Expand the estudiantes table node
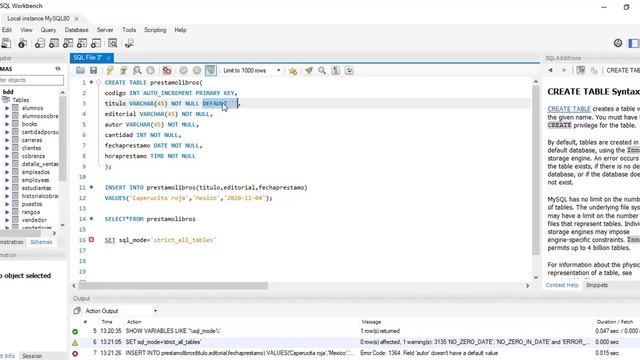 point(7,188)
